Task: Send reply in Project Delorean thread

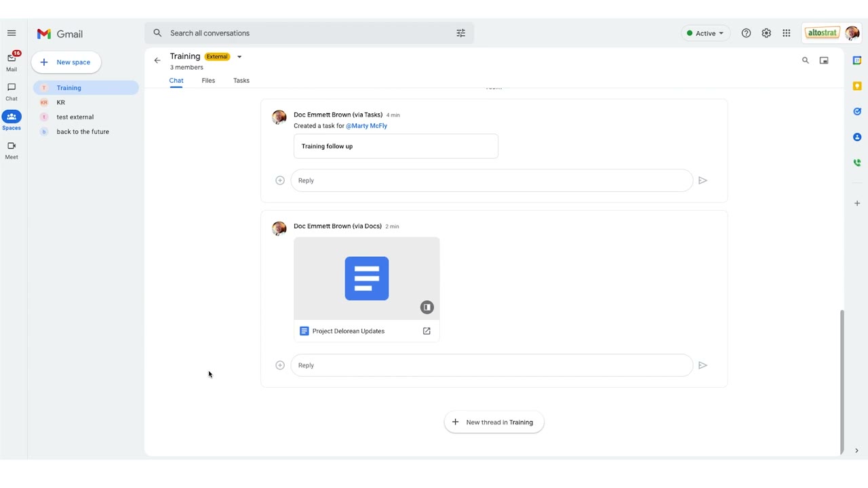Action: [703, 365]
